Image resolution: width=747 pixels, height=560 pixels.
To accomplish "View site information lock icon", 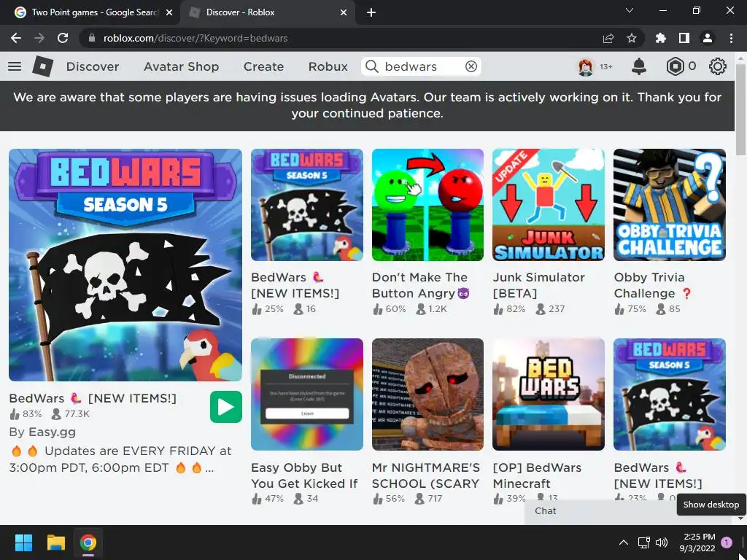I will (x=92, y=38).
